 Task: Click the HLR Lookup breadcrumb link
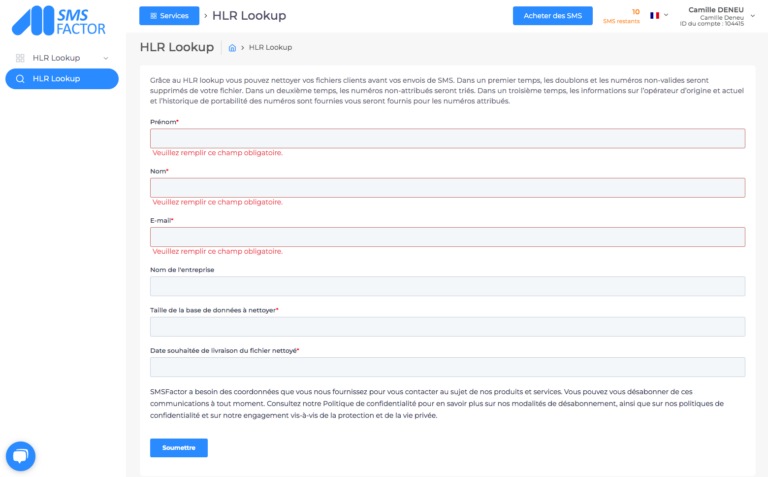[x=270, y=48]
